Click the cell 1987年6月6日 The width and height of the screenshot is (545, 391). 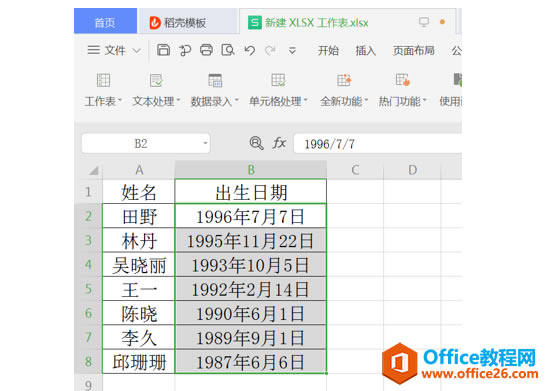coord(251,362)
